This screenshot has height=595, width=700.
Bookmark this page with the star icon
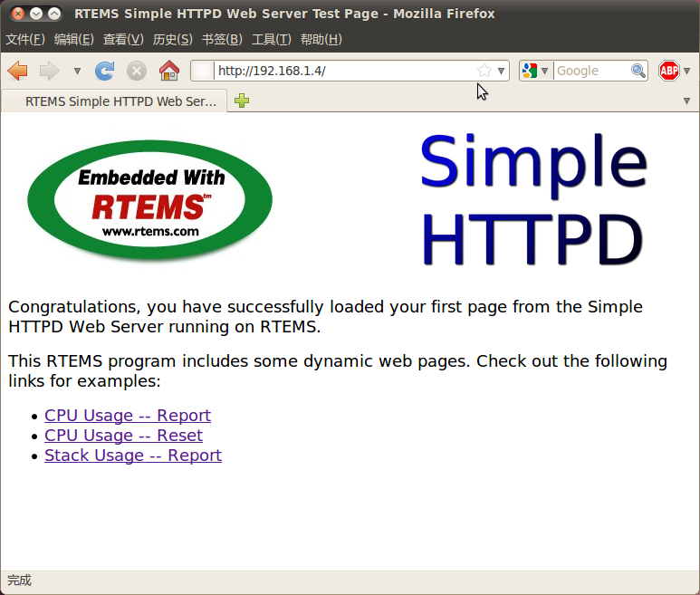[484, 71]
